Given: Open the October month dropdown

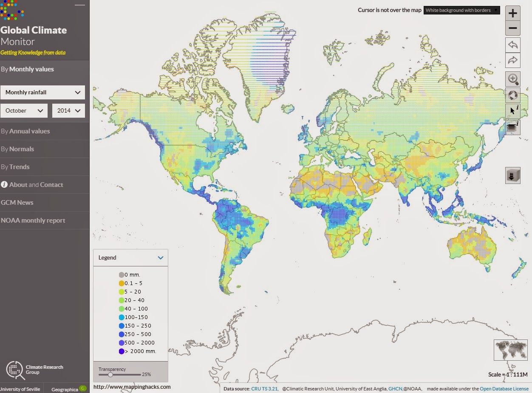Looking at the screenshot, I should (24, 110).
